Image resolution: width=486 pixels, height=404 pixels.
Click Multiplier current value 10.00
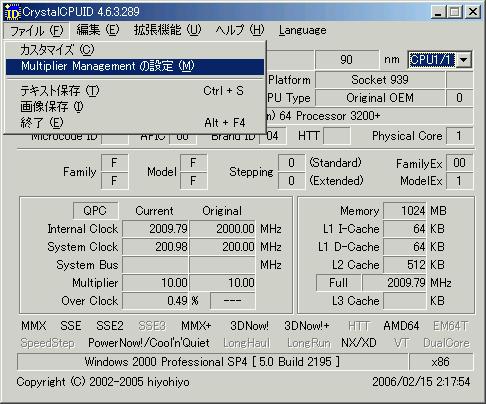155,283
